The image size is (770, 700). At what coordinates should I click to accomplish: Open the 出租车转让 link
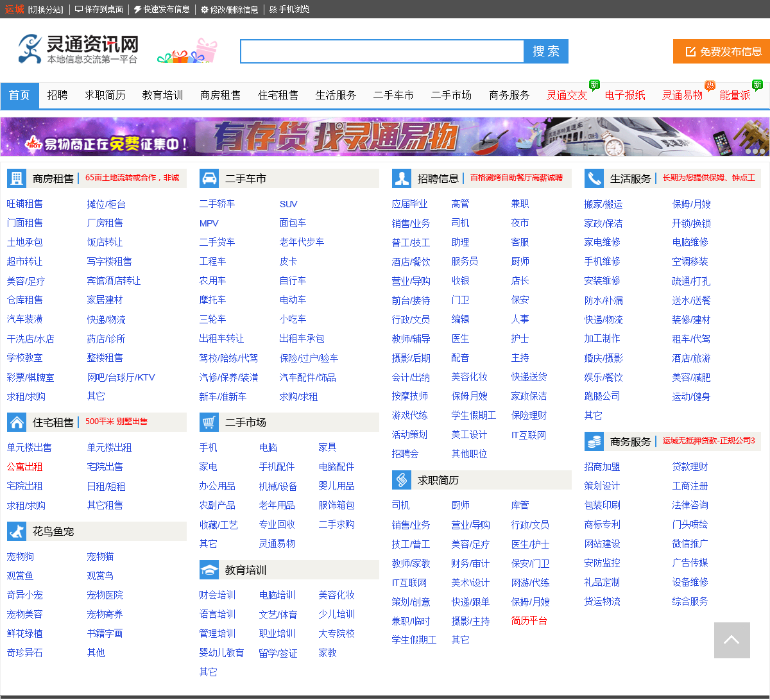point(222,338)
